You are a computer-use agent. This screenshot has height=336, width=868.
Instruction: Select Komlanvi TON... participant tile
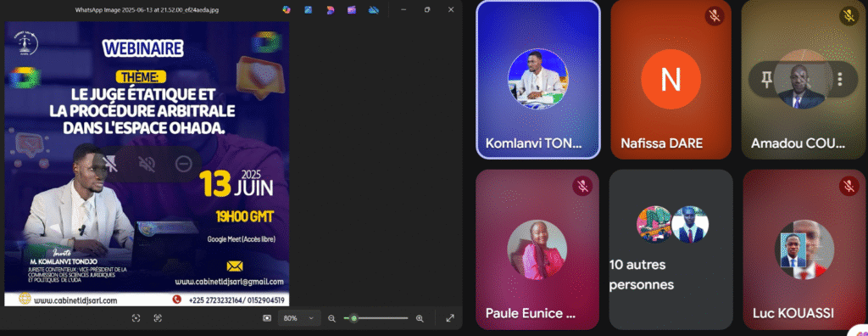click(x=538, y=80)
